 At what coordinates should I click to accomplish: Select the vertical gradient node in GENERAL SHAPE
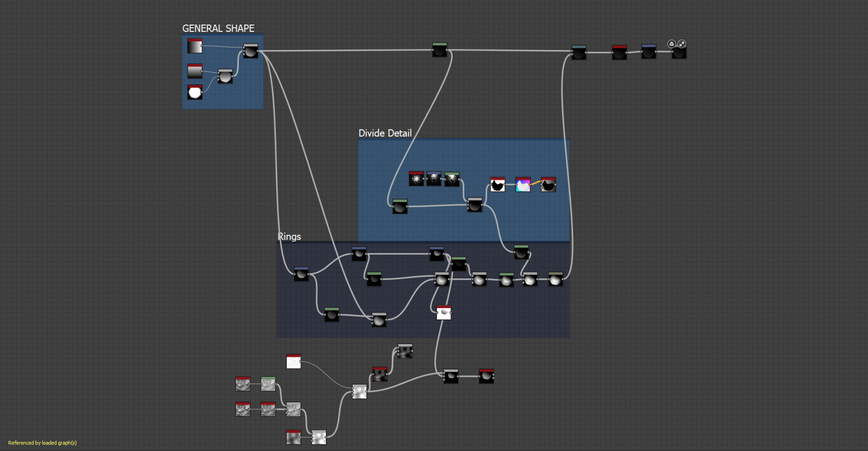click(195, 71)
